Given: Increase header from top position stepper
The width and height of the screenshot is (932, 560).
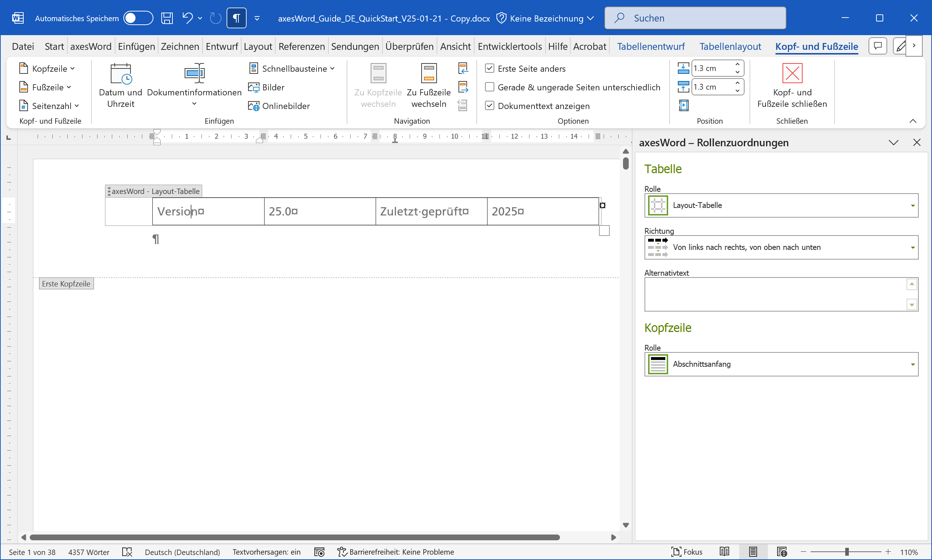Looking at the screenshot, I should 737,64.
